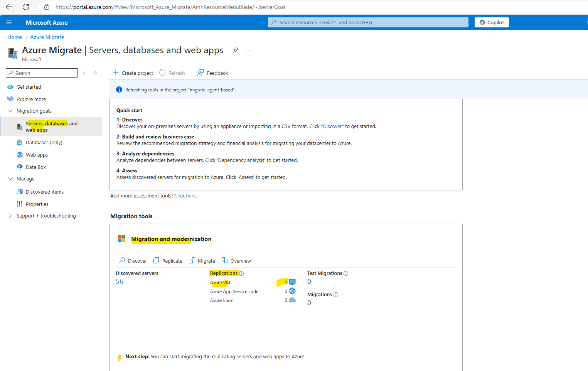Open Databases (only) menu item

coord(44,142)
